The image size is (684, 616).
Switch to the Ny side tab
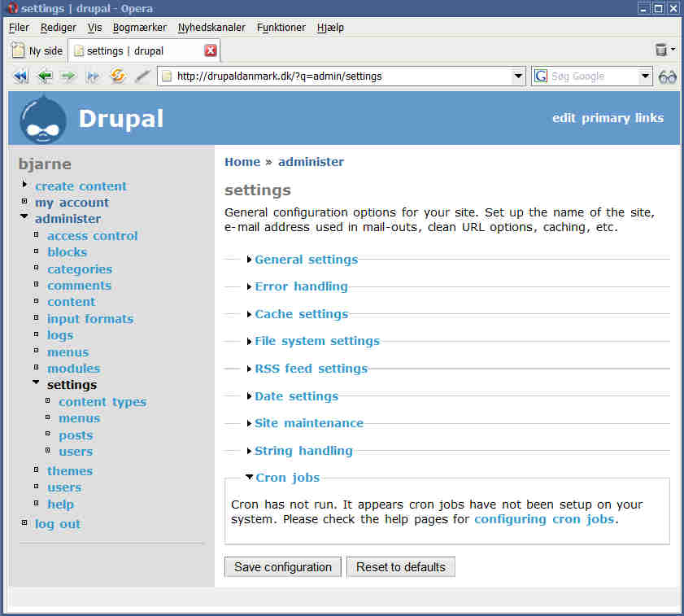click(x=37, y=50)
